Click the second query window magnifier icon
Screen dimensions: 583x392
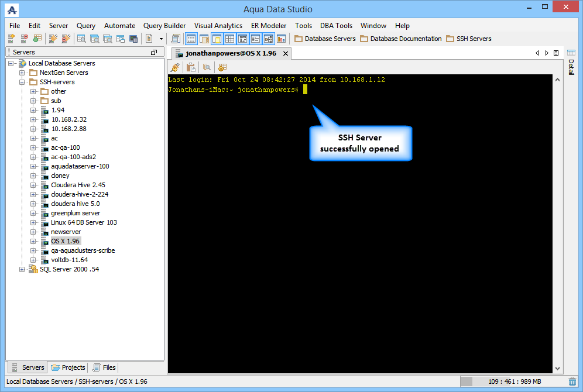[94, 39]
